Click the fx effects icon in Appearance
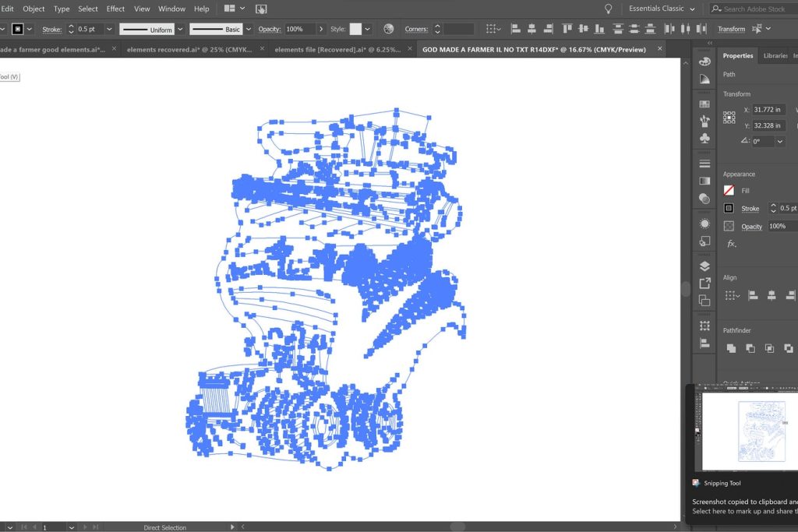The width and height of the screenshot is (798, 532). click(x=731, y=244)
